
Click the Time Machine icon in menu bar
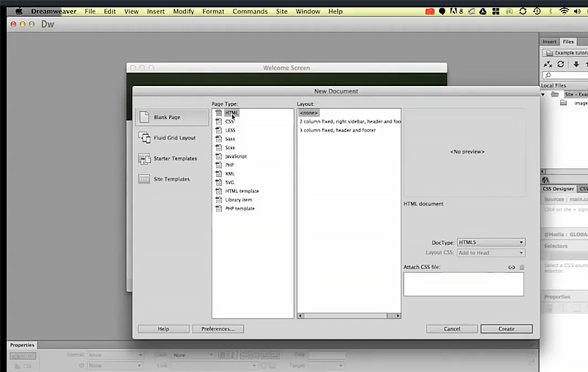tap(537, 11)
